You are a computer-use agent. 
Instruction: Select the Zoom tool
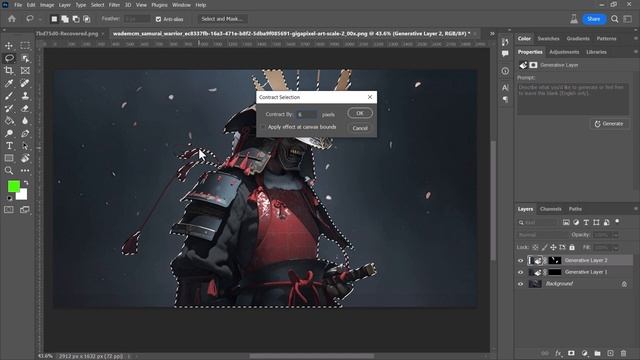tap(9, 171)
